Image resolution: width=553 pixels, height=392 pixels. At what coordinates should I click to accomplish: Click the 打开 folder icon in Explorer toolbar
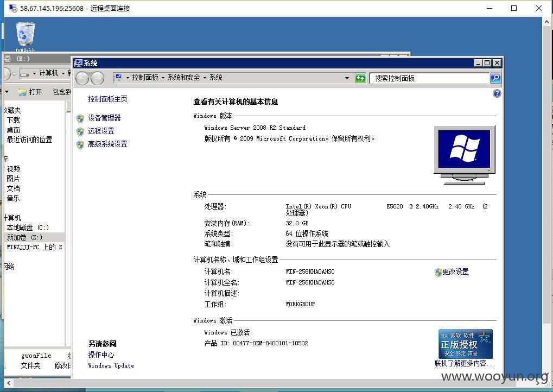pyautogui.click(x=22, y=92)
